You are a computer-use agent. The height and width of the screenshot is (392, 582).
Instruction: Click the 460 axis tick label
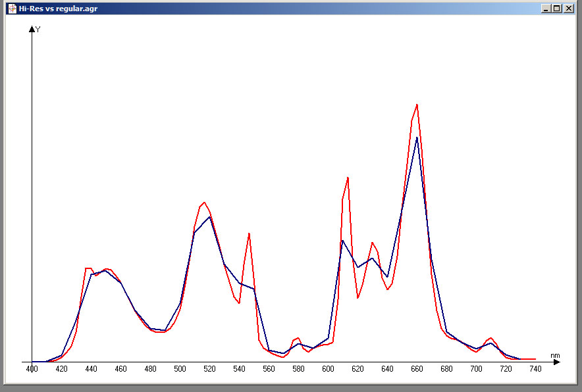click(120, 368)
